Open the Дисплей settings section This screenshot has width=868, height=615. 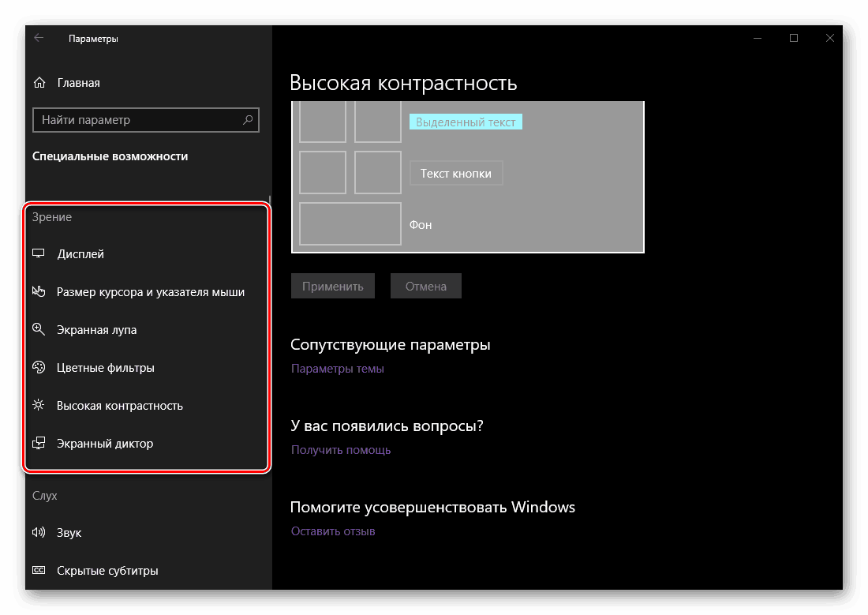pos(80,253)
